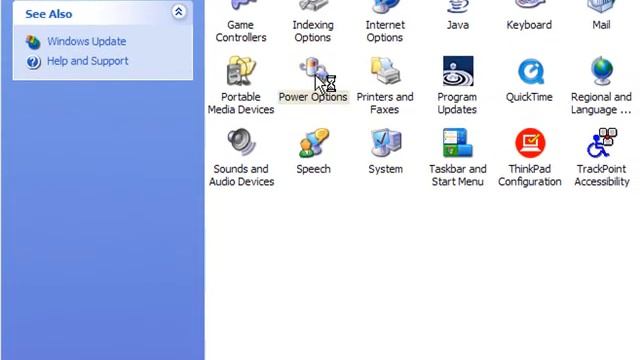Open the Java control panel icon
The height and width of the screenshot is (360, 640).
pos(458,6)
